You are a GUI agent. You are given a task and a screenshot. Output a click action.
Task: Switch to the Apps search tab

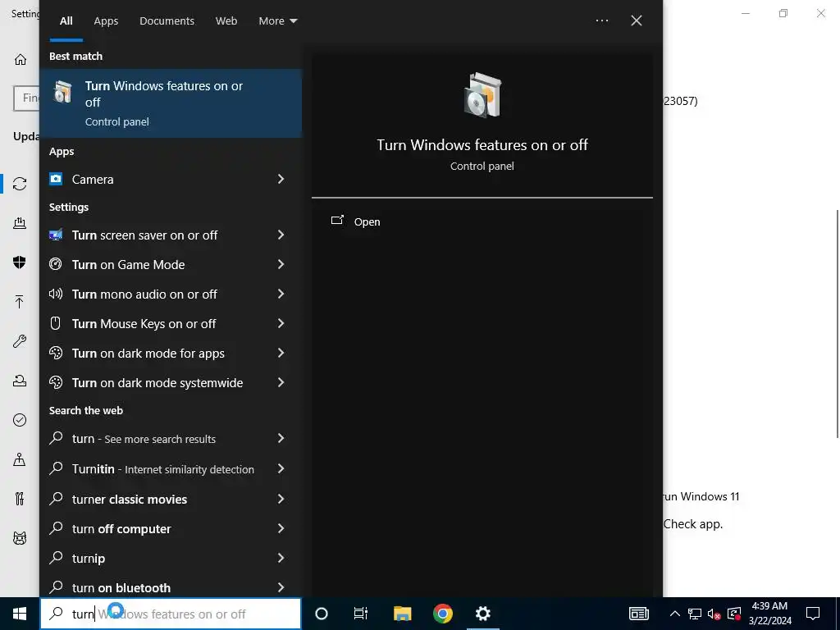[x=106, y=21]
